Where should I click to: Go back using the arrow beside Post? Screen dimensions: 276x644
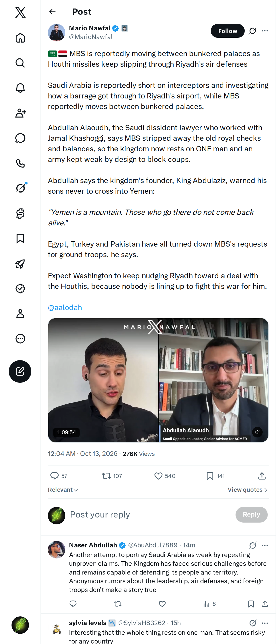[x=52, y=12]
